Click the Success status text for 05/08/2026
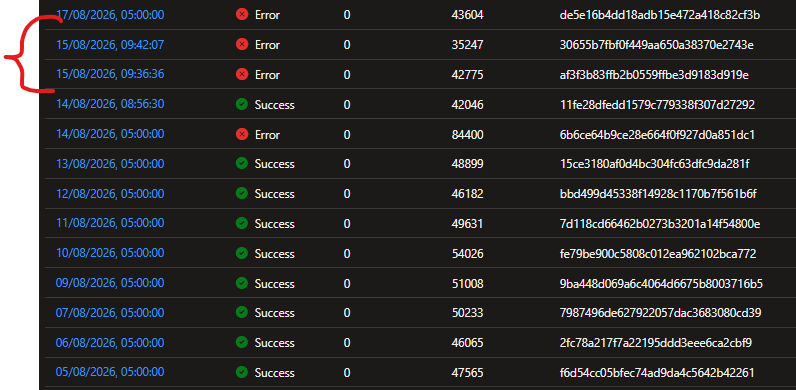 (x=275, y=373)
